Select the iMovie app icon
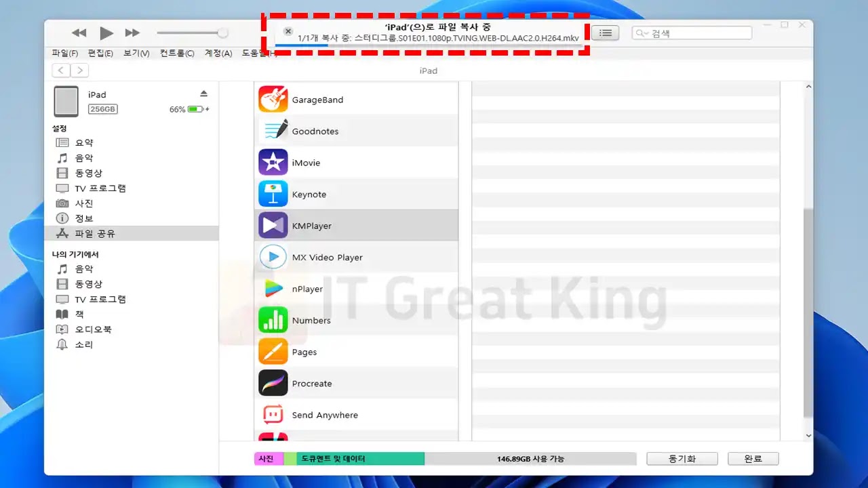The image size is (868, 488). [273, 163]
